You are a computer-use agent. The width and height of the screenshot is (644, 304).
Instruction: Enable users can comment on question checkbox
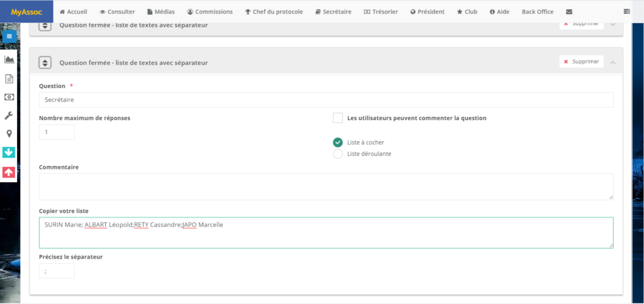point(338,118)
